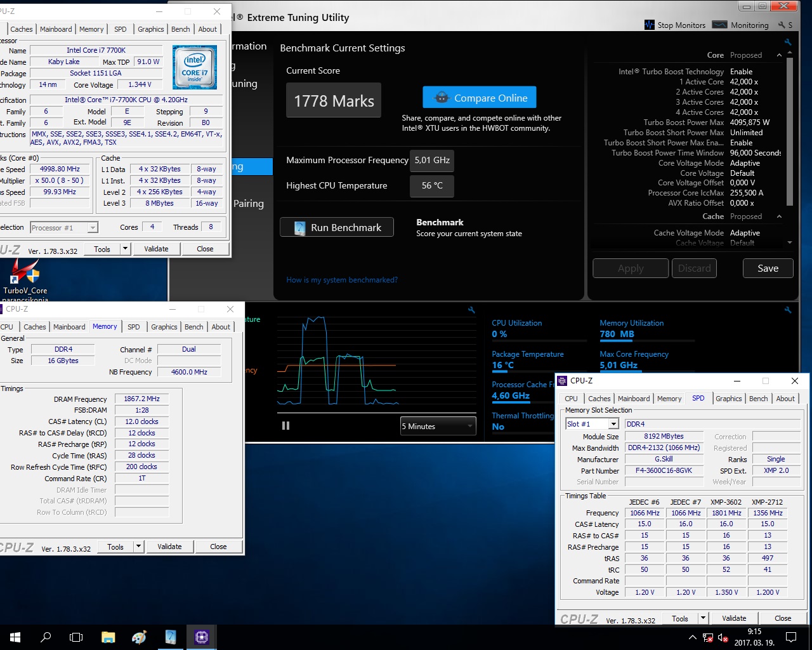Open 'How is my system benchmarked?' link
This screenshot has width=812, height=650.
[342, 280]
